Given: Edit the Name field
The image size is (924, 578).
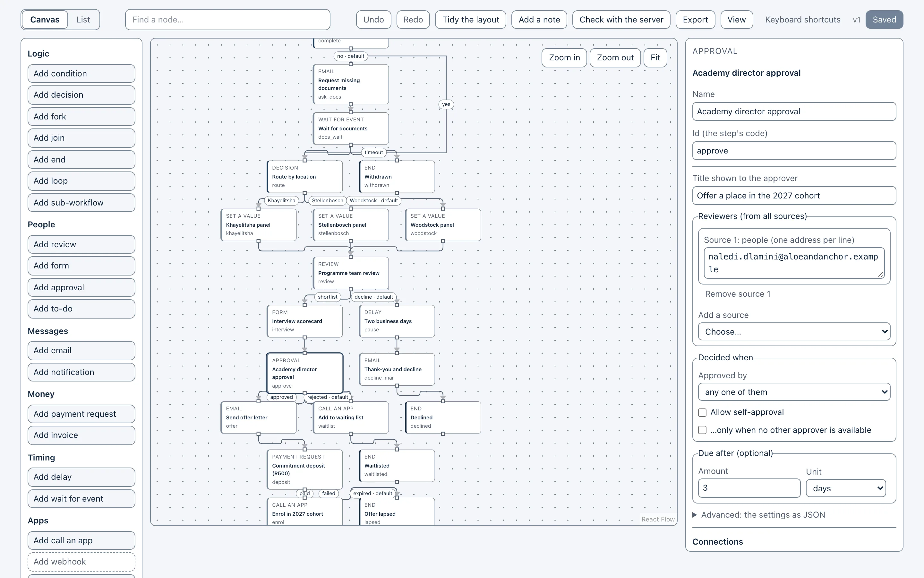Looking at the screenshot, I should tap(794, 112).
